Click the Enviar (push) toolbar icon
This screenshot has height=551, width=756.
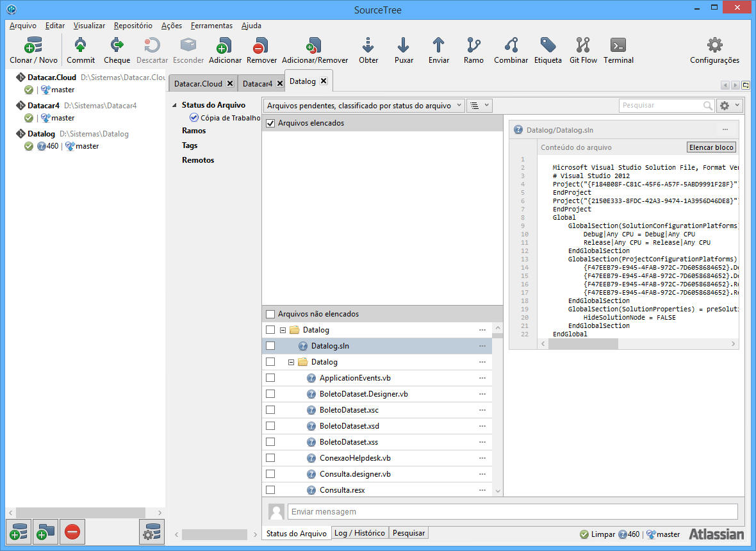tap(438, 45)
